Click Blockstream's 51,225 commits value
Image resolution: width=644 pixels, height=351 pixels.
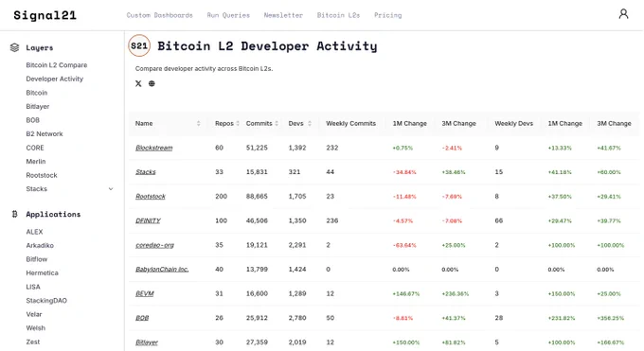(x=257, y=148)
